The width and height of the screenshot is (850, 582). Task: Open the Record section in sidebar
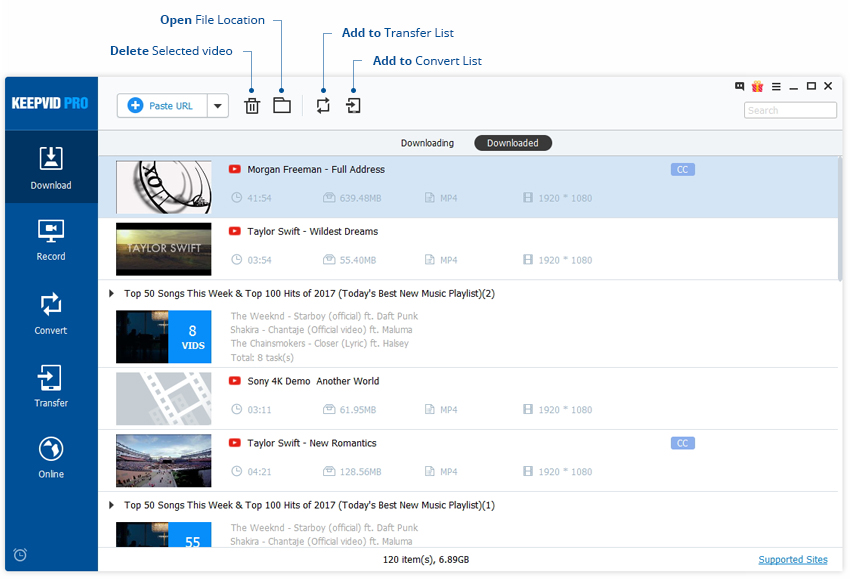(51, 240)
